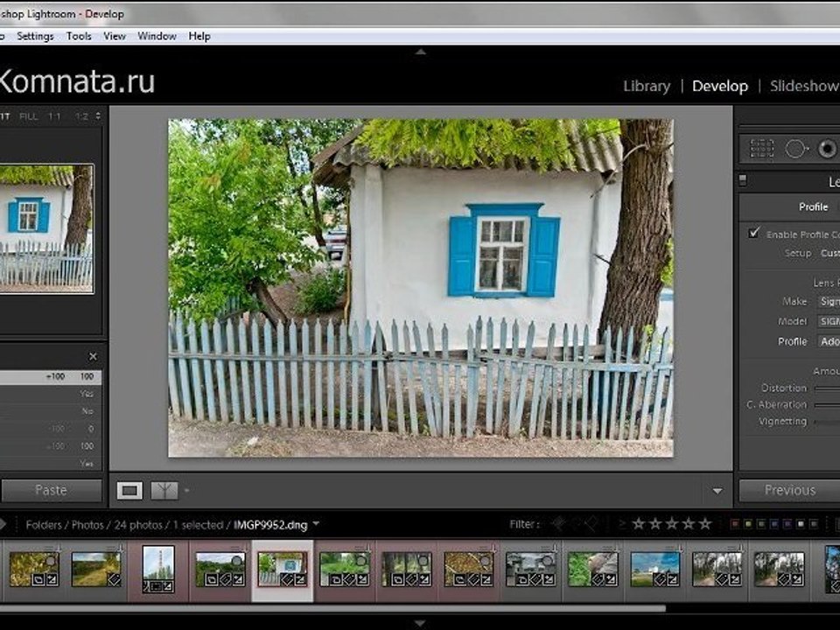Viewport: 840px width, 630px height.
Task: Click the filmstrip navigation arrow before Folders
Action: coord(3,524)
